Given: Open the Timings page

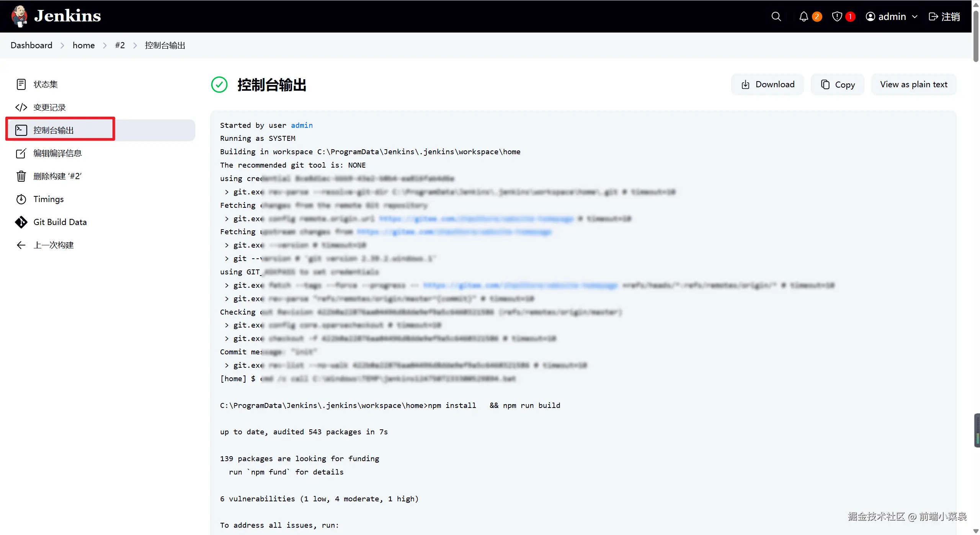Looking at the screenshot, I should point(48,199).
